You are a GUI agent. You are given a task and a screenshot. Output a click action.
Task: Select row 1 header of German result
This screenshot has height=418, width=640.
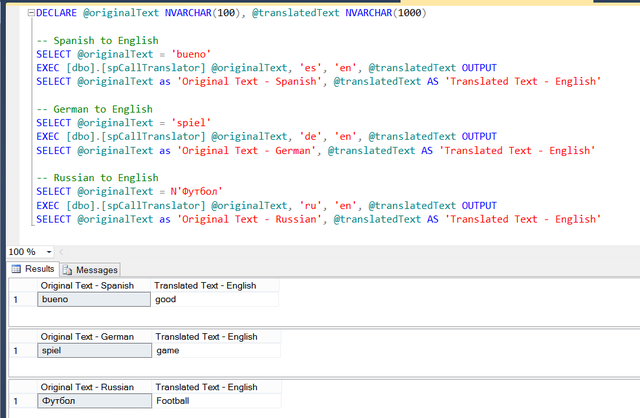click(23, 351)
